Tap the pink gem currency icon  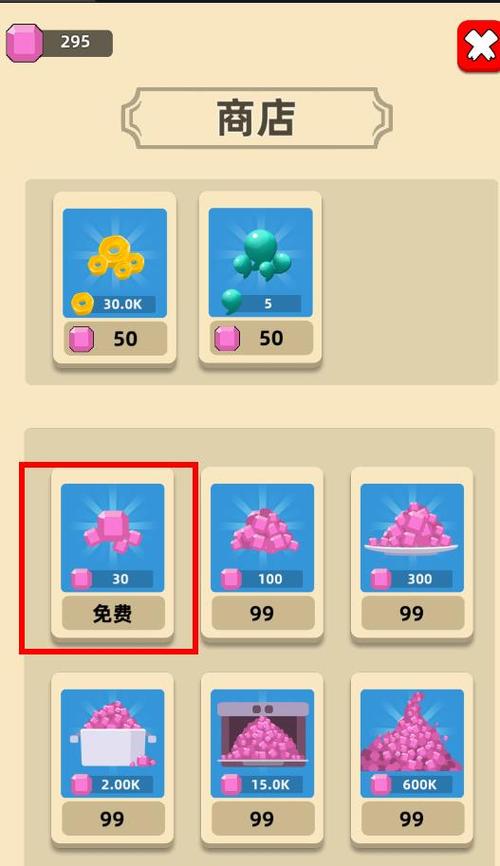click(24, 43)
